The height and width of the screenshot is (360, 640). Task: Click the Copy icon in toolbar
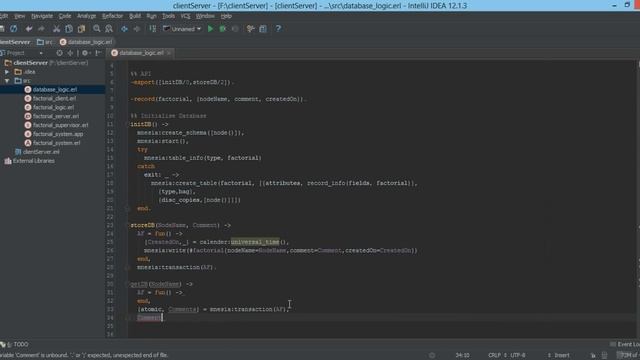click(69, 29)
